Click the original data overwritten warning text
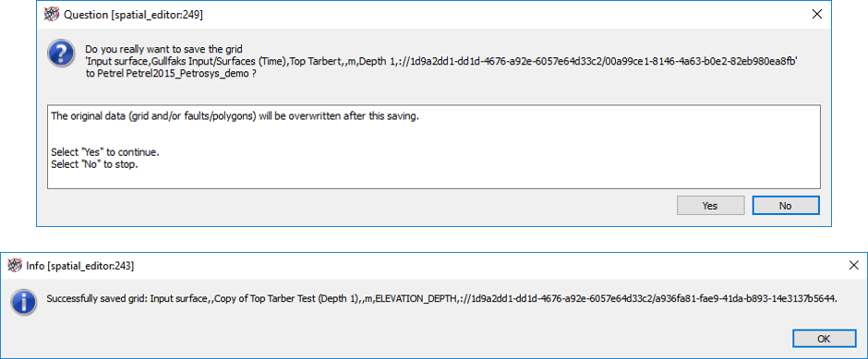The height and width of the screenshot is (359, 868). pos(235,116)
